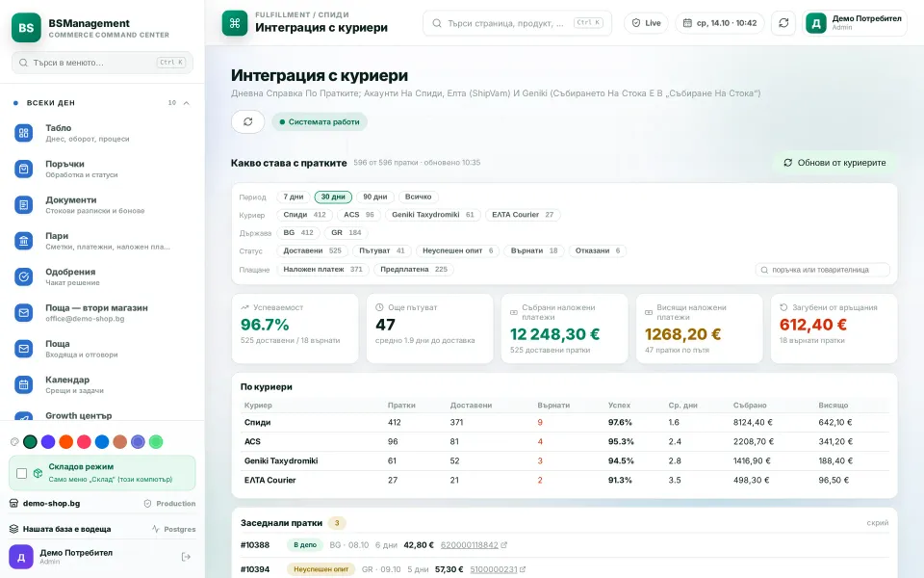Pick the orange theme swatch
The width and height of the screenshot is (924, 578).
(x=66, y=442)
